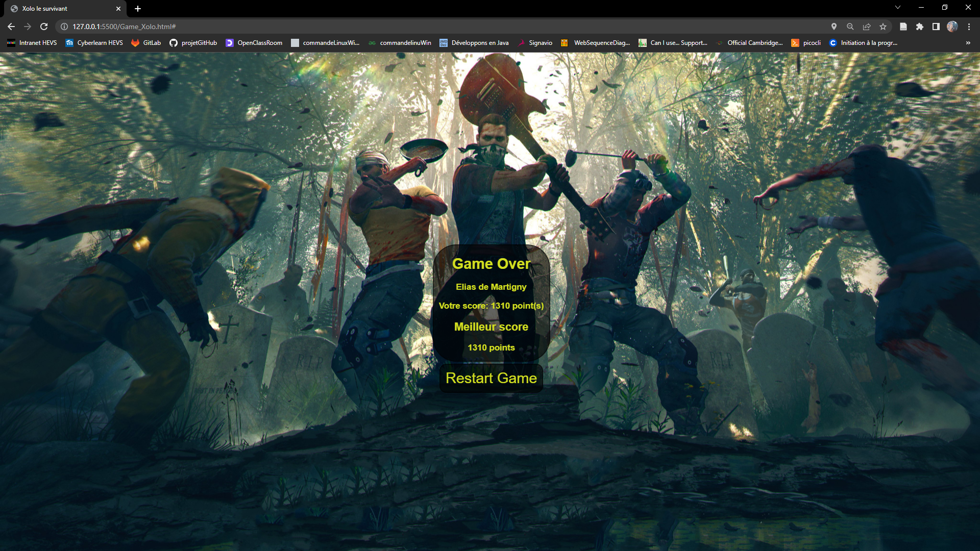Open the Initiation à la progr... bookmark
Screen dimensions: 980x551
pos(863,43)
